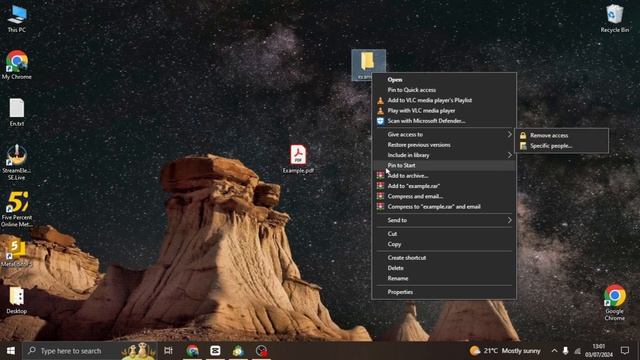Viewport: 640px width, 360px height.
Task: Select the Metal detail desktop shortcut
Action: pyautogui.click(x=16, y=253)
